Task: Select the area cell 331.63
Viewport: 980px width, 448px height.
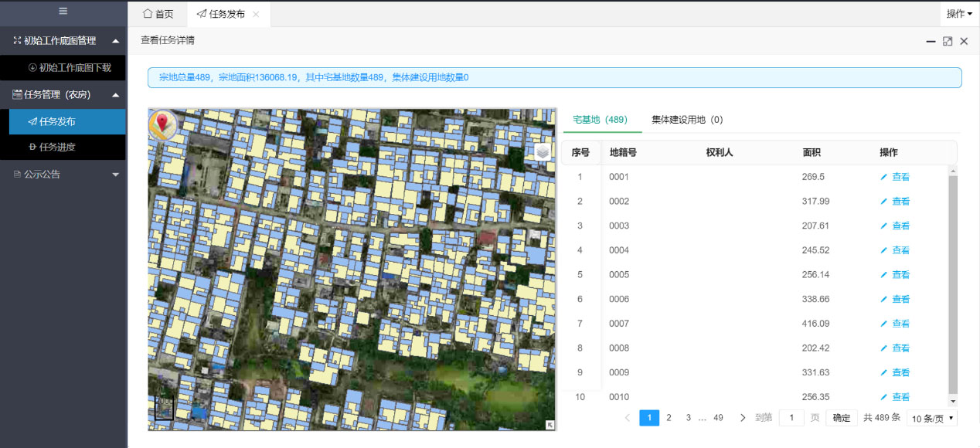Action: pos(816,373)
